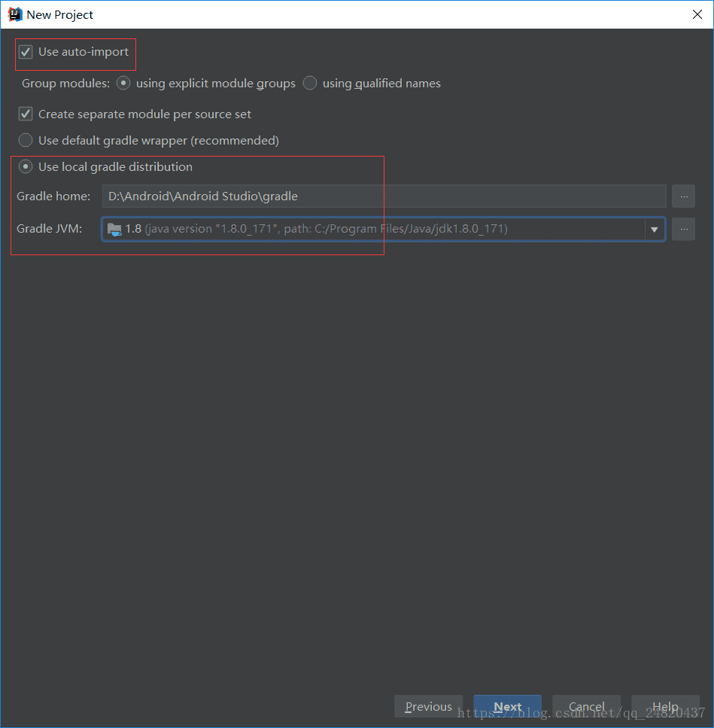Uncheck the Use auto-import checkbox
Viewport: 714px width, 728px height.
tap(26, 52)
